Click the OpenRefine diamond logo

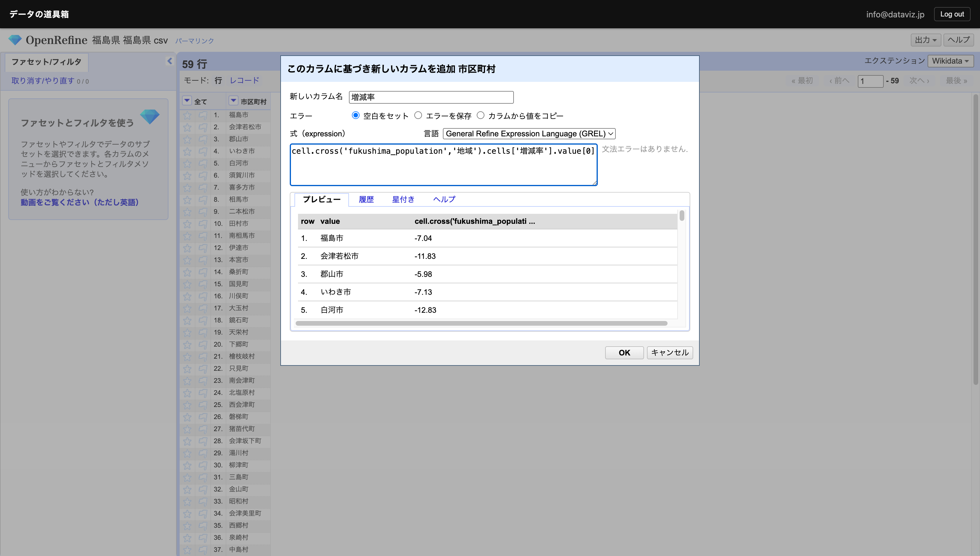click(15, 40)
